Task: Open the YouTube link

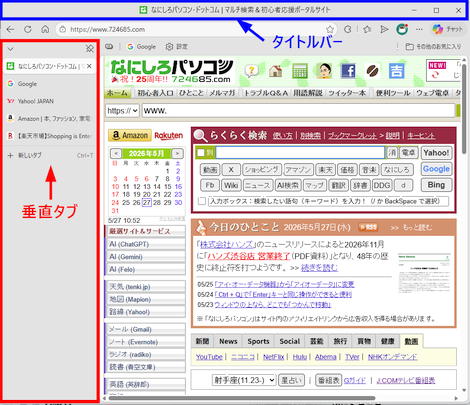Action: (209, 357)
